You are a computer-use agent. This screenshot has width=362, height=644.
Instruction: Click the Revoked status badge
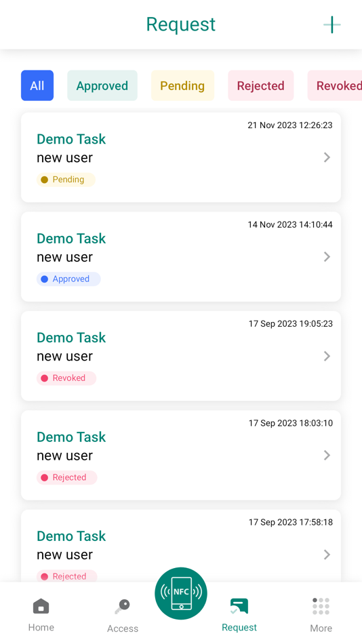click(x=66, y=378)
